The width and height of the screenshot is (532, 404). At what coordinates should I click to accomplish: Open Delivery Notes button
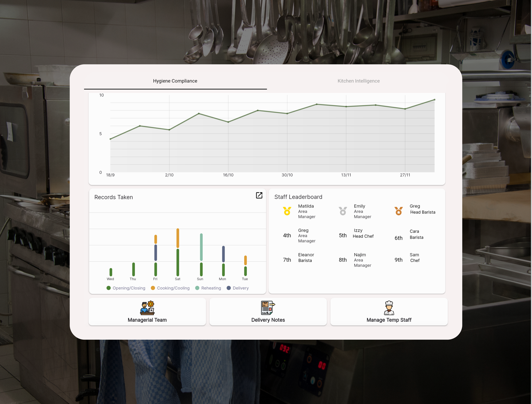click(268, 320)
